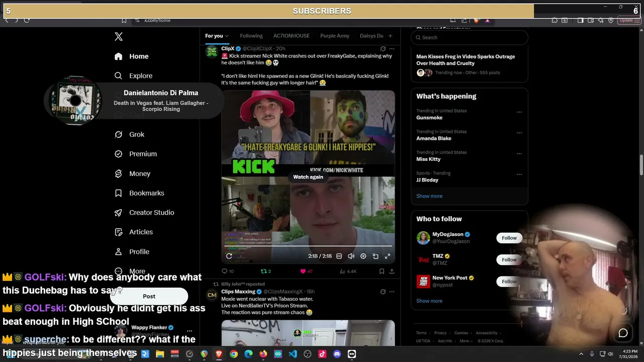
Task: Mute the video with the speaker icon
Action: tap(351, 256)
